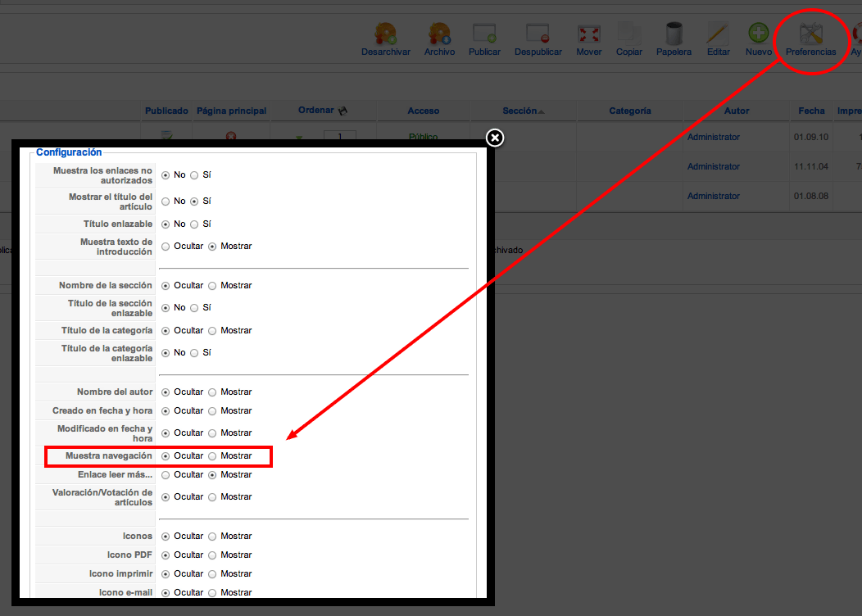
Task: Select No for Mostrar el título del artículo
Action: (x=166, y=202)
